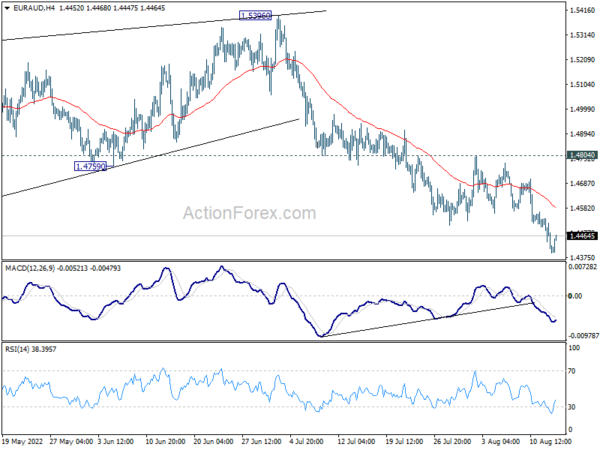Click the 3 Aug 04:00 time label
The image size is (600, 450).
tap(501, 441)
